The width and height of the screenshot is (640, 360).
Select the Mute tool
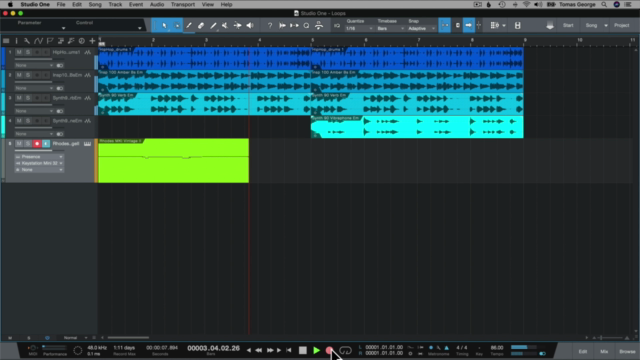[225, 25]
